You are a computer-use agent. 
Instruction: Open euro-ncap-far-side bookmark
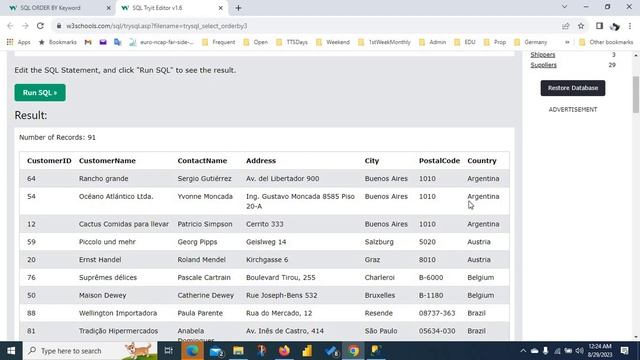tap(161, 42)
